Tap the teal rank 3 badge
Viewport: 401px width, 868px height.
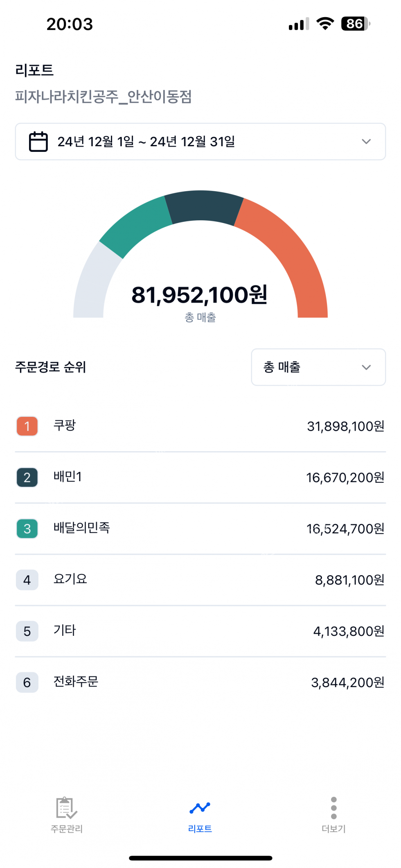27,529
